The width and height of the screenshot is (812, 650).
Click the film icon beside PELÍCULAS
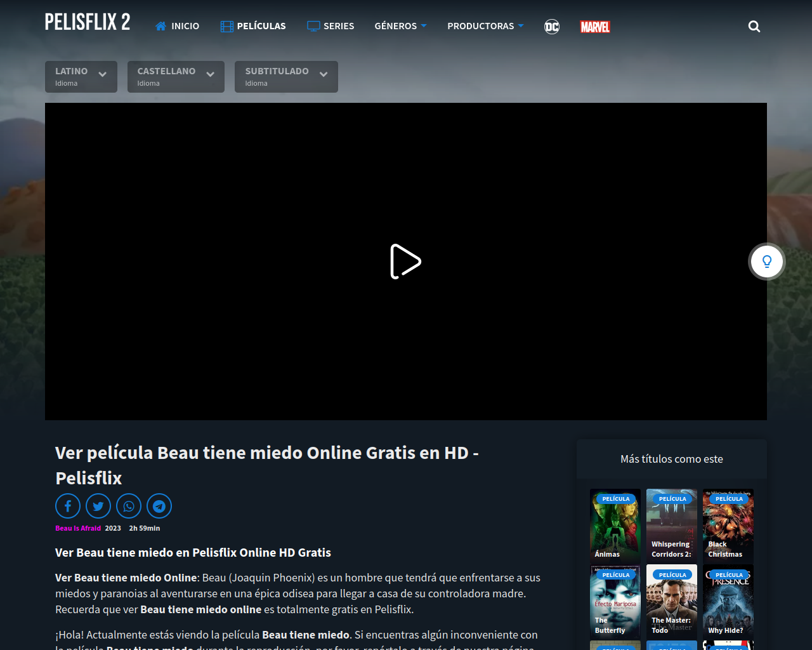226,26
